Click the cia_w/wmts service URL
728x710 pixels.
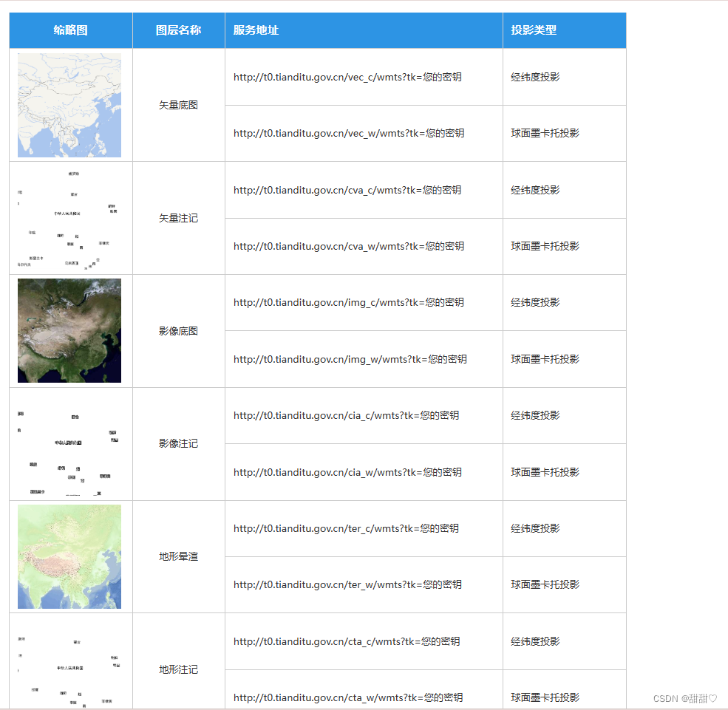(347, 472)
